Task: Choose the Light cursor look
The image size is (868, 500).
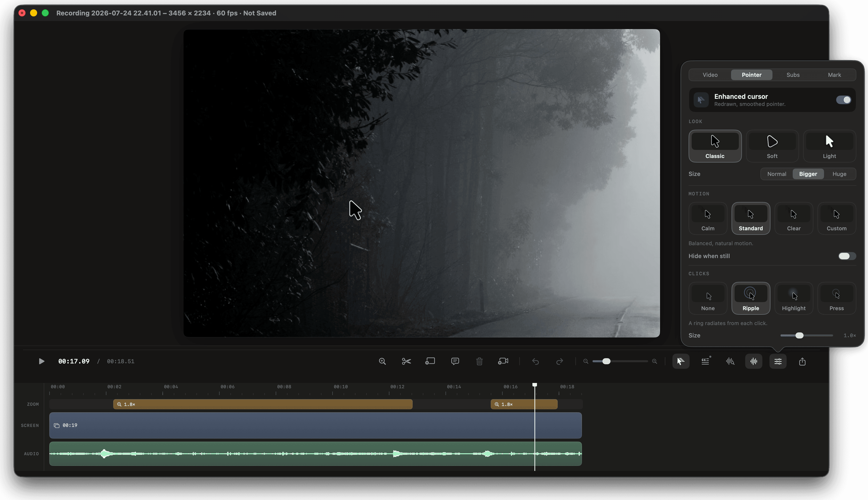Action: pyautogui.click(x=829, y=146)
